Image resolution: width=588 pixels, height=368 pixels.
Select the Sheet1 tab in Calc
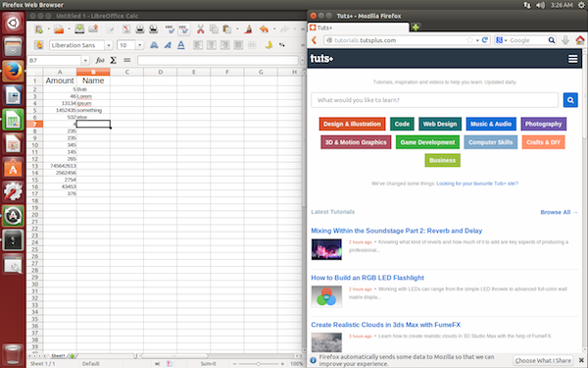[58, 355]
